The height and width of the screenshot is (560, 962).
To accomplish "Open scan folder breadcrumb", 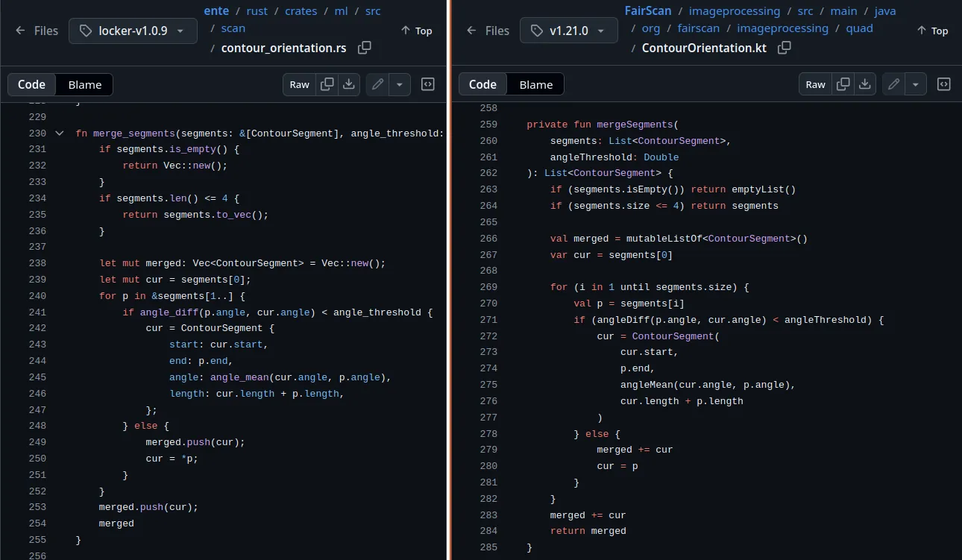I will pyautogui.click(x=233, y=28).
